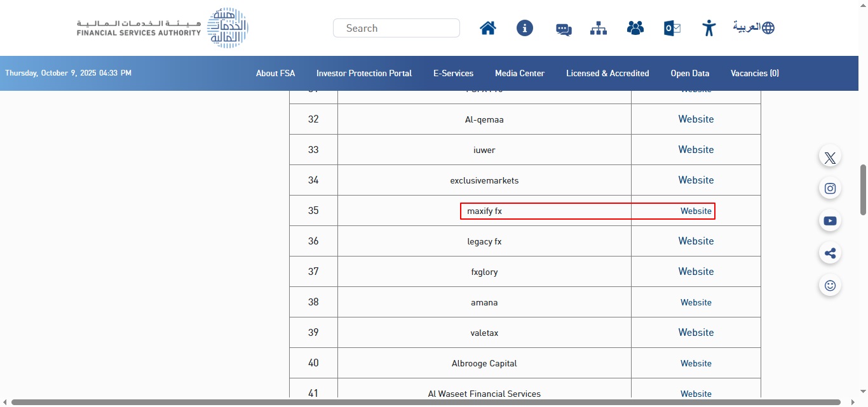Expand the E-Services menu

453,74
